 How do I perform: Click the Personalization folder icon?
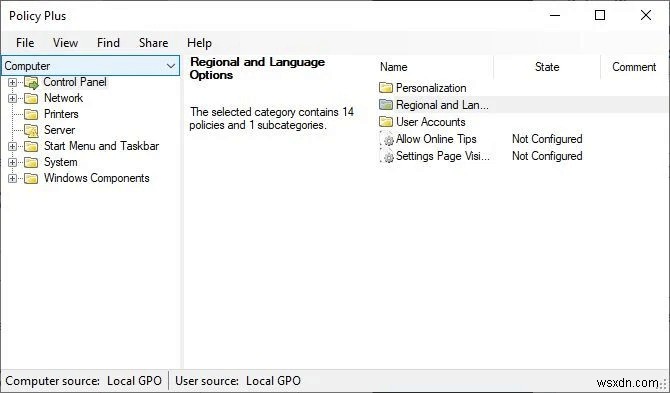[386, 88]
